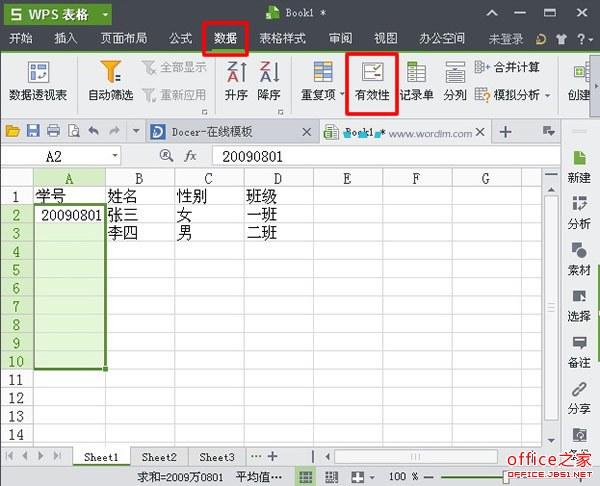The width and height of the screenshot is (600, 486).
Task: Expand the 重复项 dropdown arrow
Action: coord(342,94)
